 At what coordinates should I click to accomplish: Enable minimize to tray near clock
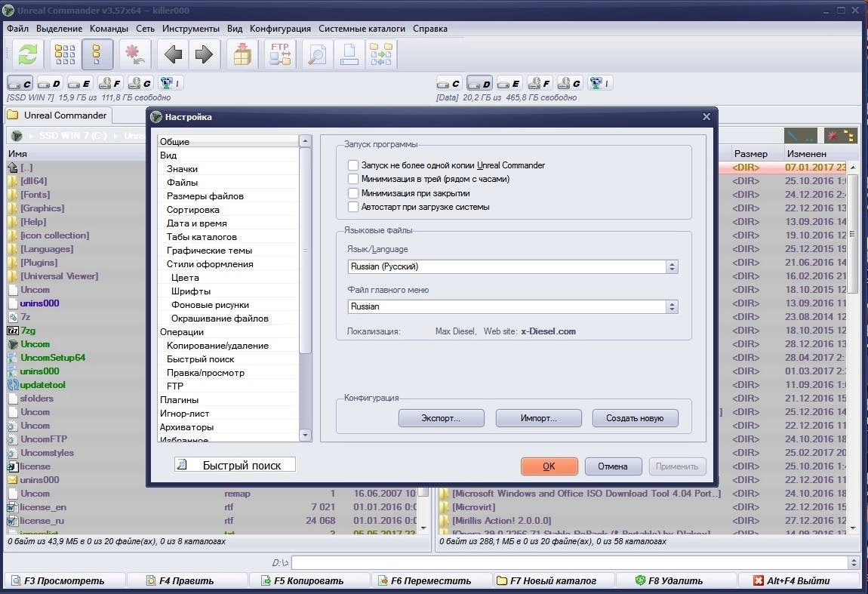[x=353, y=179]
